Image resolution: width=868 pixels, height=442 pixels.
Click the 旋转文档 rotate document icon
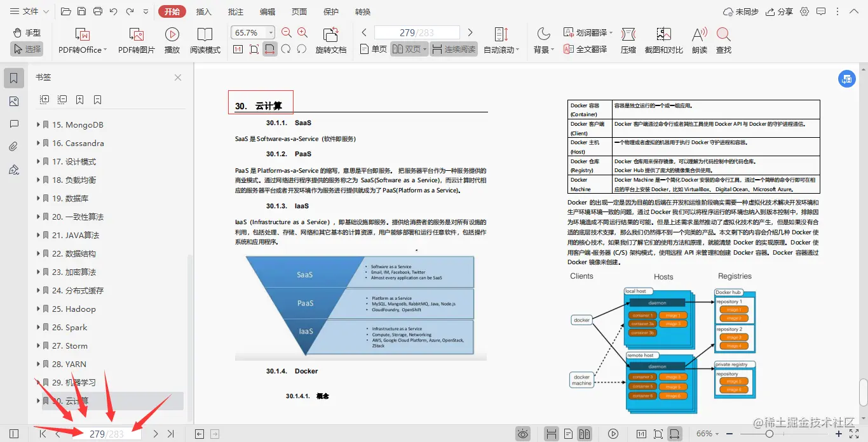pos(330,38)
